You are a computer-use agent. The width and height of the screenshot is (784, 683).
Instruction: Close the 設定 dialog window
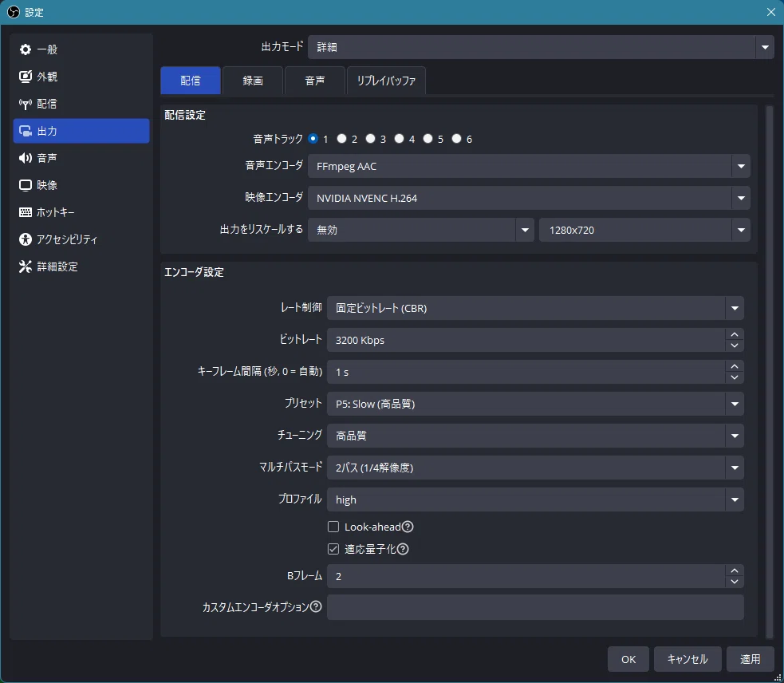point(771,12)
